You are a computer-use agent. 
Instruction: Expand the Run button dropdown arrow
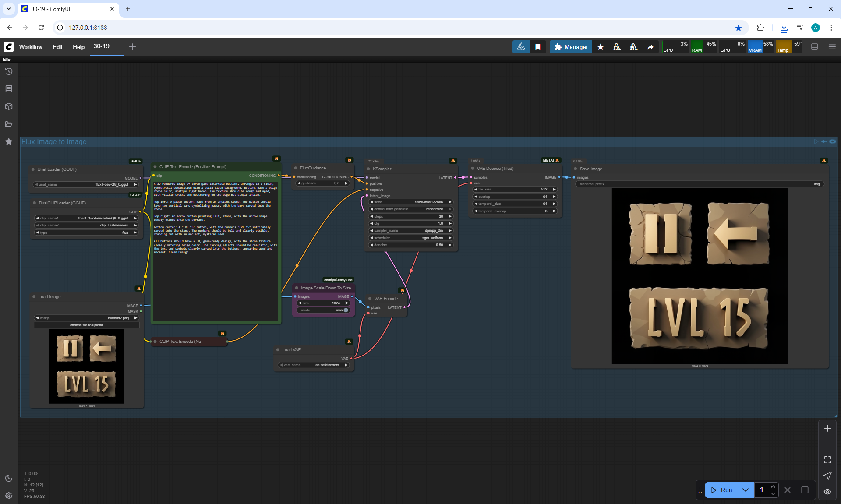(x=746, y=490)
